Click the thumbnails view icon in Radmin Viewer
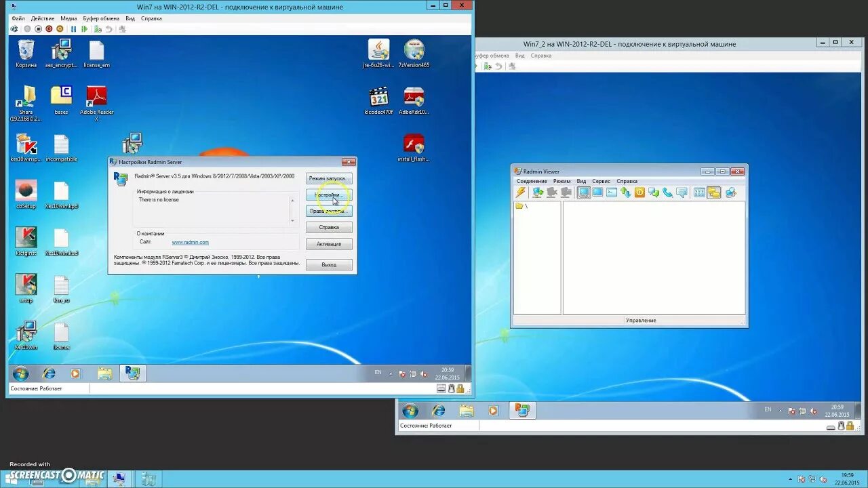This screenshot has height=488, width=868. click(699, 192)
